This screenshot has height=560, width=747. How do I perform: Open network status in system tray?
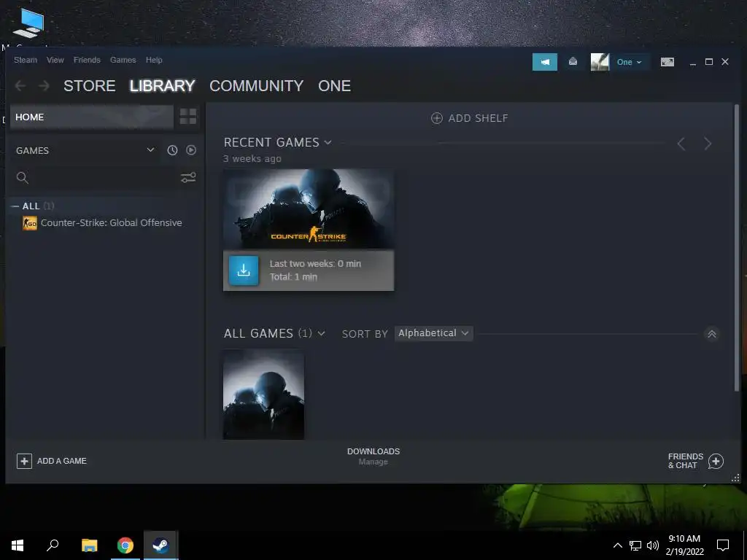635,545
